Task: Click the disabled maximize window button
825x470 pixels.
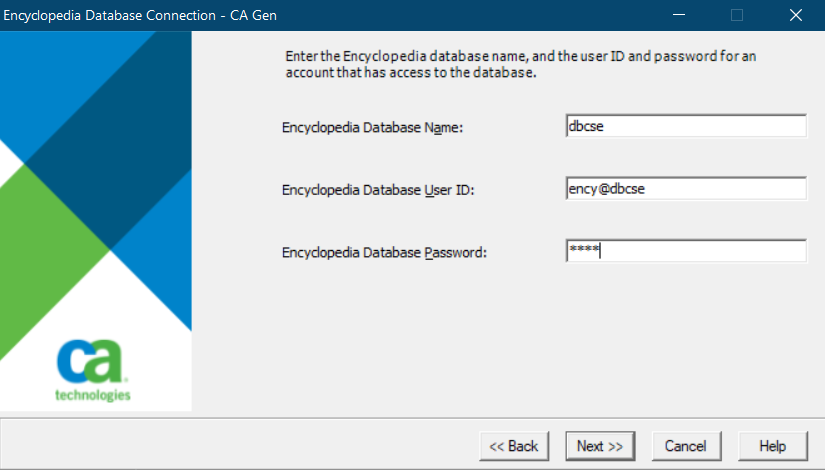Action: (x=738, y=15)
